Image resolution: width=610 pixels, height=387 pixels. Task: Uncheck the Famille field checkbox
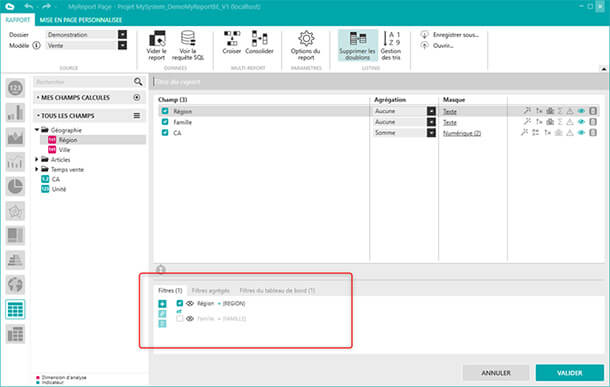pos(165,122)
